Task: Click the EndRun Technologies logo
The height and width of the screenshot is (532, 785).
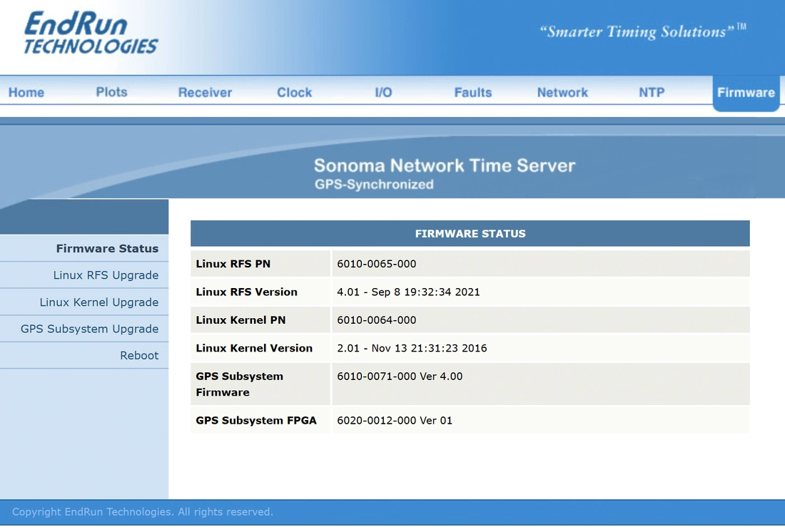Action: pos(91,33)
